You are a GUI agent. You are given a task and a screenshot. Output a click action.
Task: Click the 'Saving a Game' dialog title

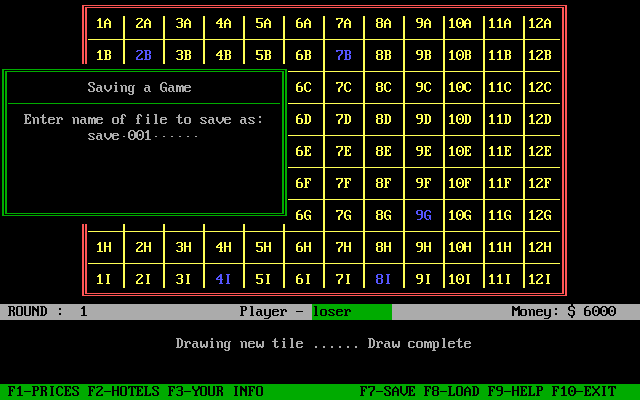tap(140, 88)
